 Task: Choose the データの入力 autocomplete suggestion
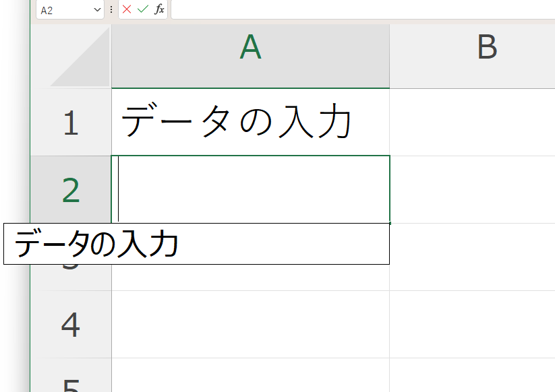pos(196,244)
